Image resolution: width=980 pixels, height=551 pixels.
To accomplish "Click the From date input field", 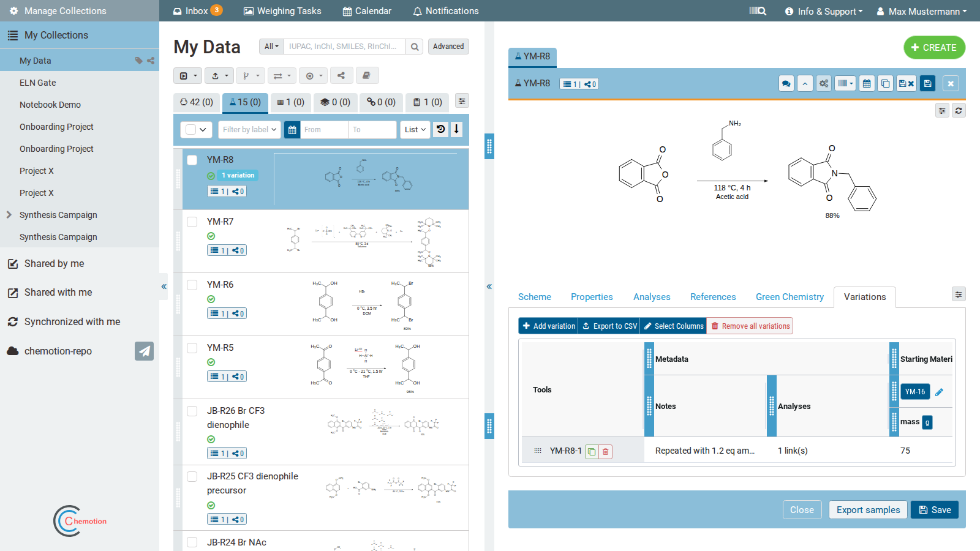I will point(324,130).
